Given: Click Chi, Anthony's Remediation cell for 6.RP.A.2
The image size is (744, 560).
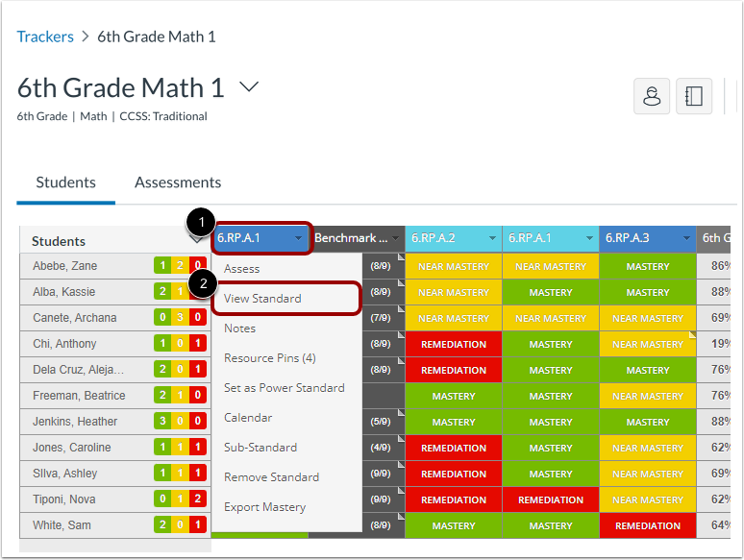Looking at the screenshot, I should 454,344.
